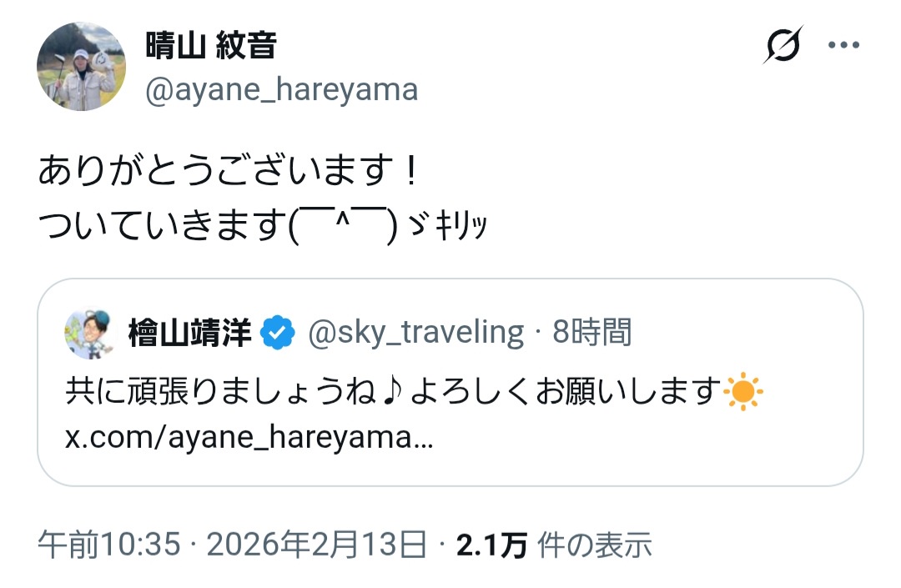The height and width of the screenshot is (588, 901).
Task: Click the 件の表示 views label
Action: pyautogui.click(x=594, y=545)
